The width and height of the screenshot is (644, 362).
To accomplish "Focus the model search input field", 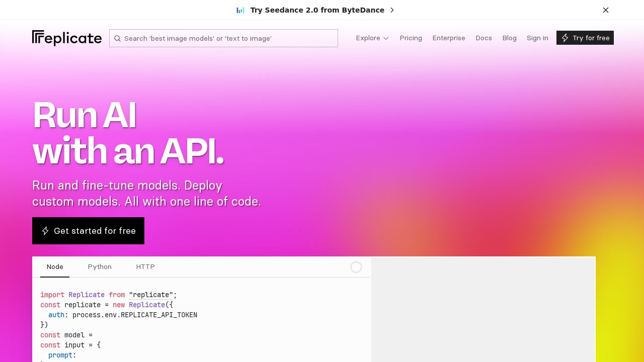I will [x=223, y=38].
